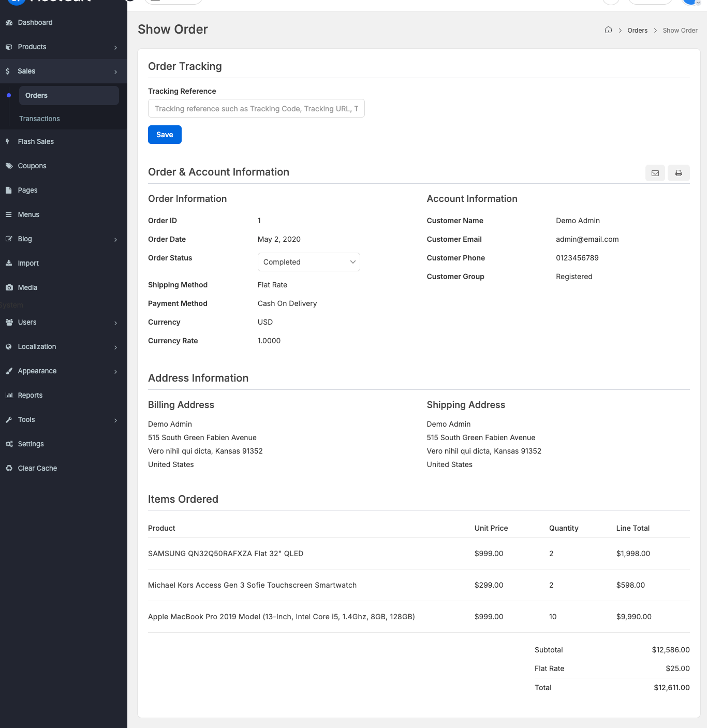Click the email order envelope icon

point(655,173)
